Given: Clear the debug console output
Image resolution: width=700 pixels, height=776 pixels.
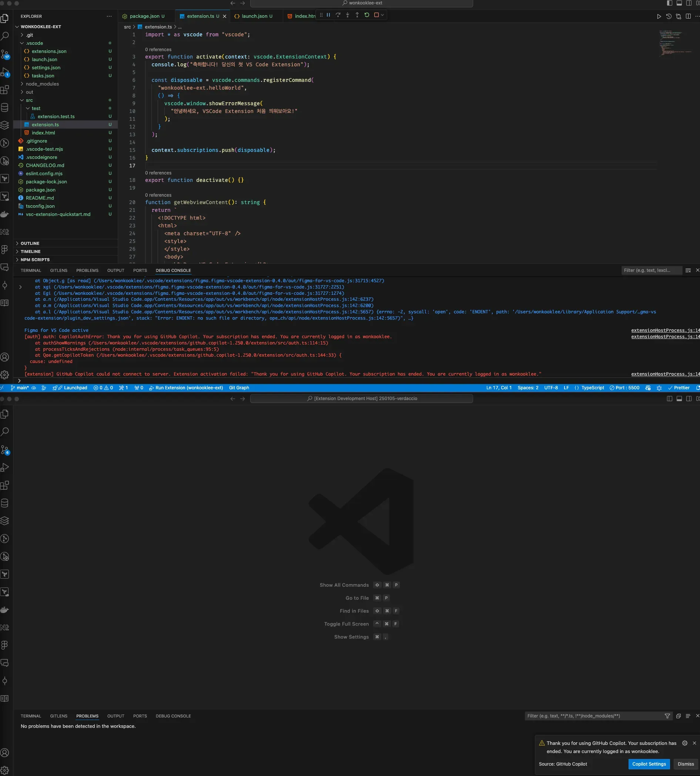Looking at the screenshot, I should [688, 270].
